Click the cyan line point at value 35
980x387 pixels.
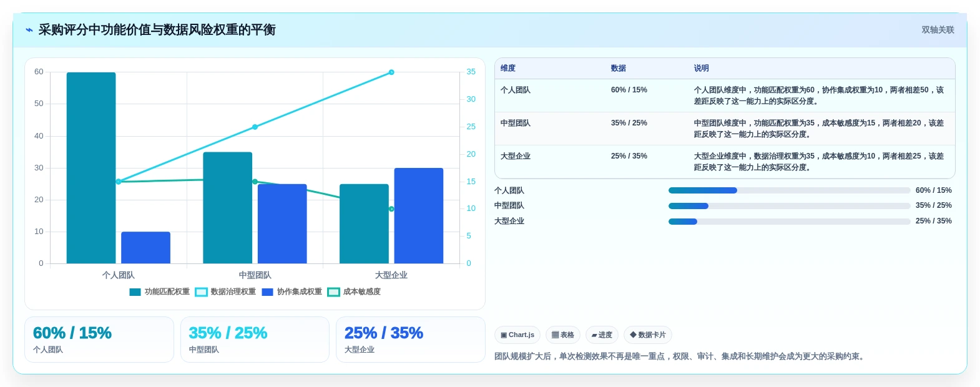pyautogui.click(x=391, y=72)
